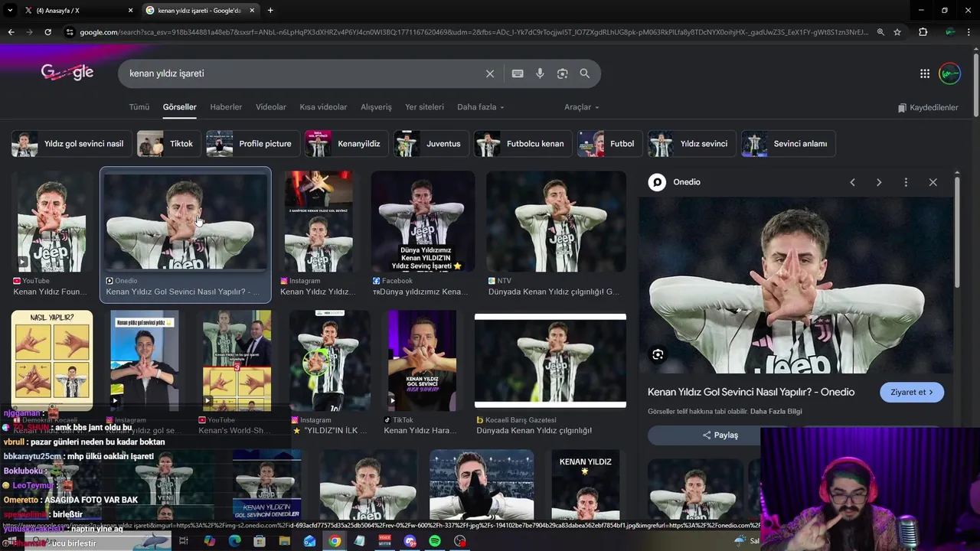Image resolution: width=980 pixels, height=551 pixels.
Task: Open Microsoft Edge from the taskbar
Action: pyautogui.click(x=234, y=541)
